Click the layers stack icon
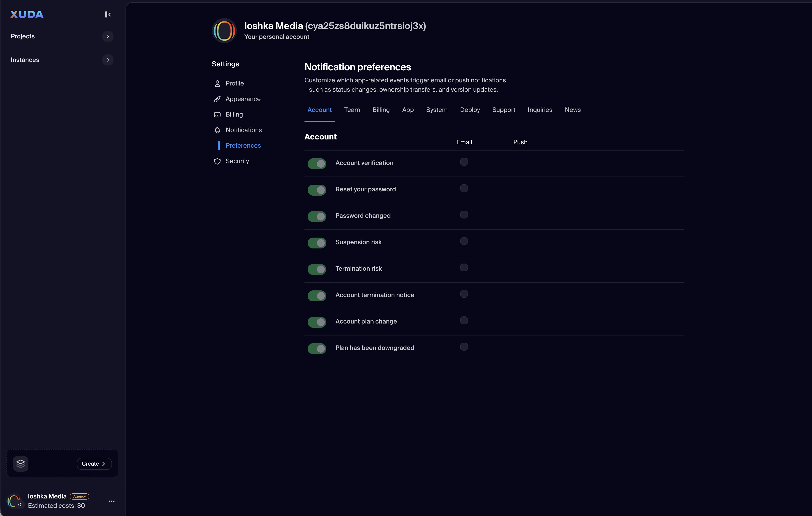812x516 pixels. (x=21, y=463)
